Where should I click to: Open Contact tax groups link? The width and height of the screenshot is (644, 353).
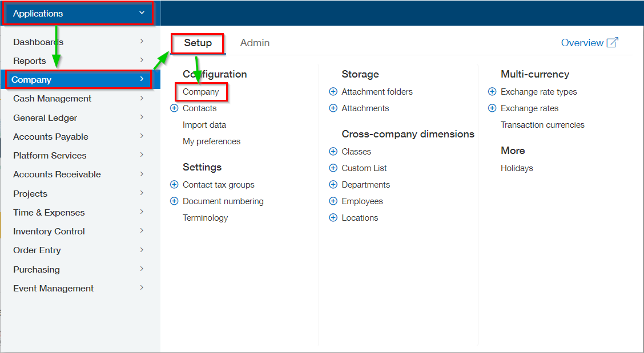[x=219, y=185]
